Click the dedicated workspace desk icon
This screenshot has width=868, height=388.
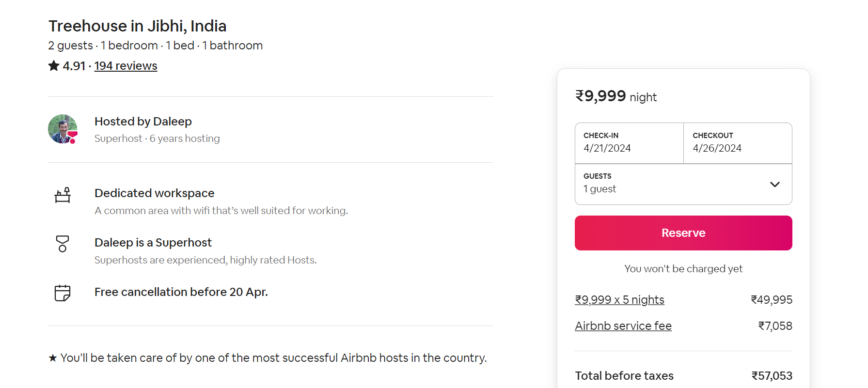click(63, 196)
